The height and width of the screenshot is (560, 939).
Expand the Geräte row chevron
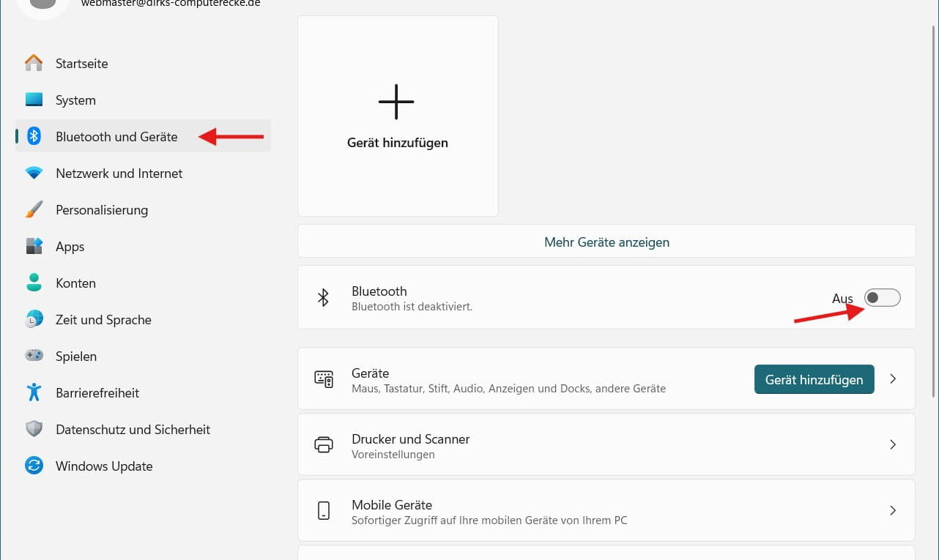tap(893, 379)
